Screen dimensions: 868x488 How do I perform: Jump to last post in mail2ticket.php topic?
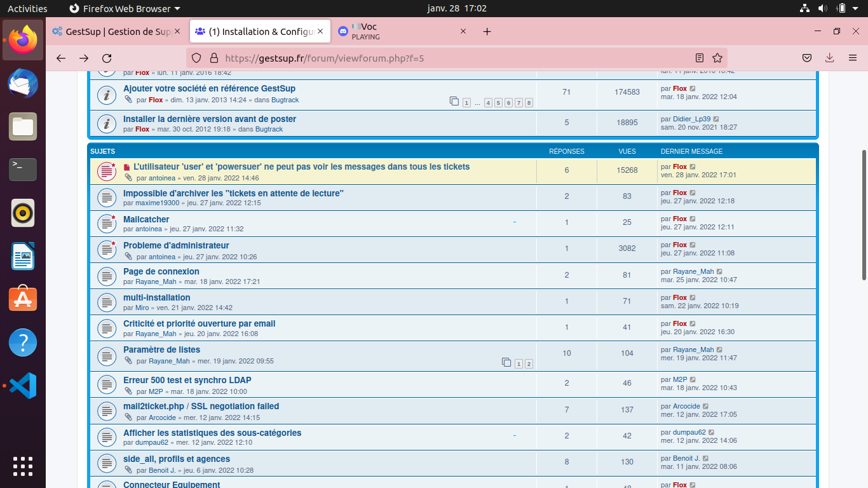(705, 406)
